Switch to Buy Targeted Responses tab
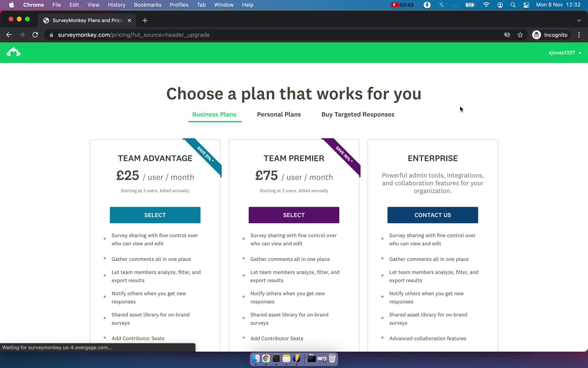 pos(358,114)
